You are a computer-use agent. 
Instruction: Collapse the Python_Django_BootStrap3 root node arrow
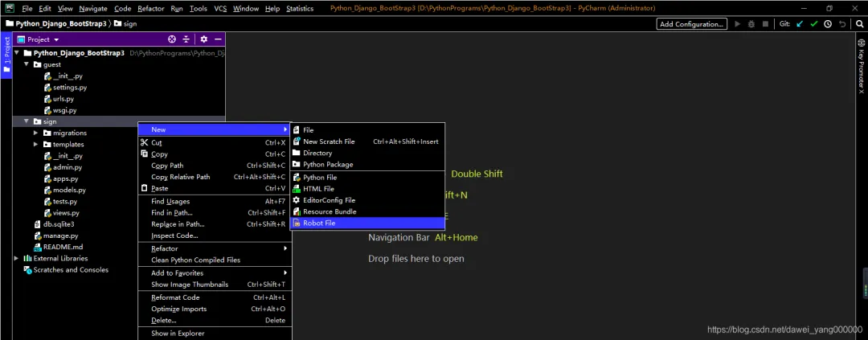pyautogui.click(x=17, y=53)
